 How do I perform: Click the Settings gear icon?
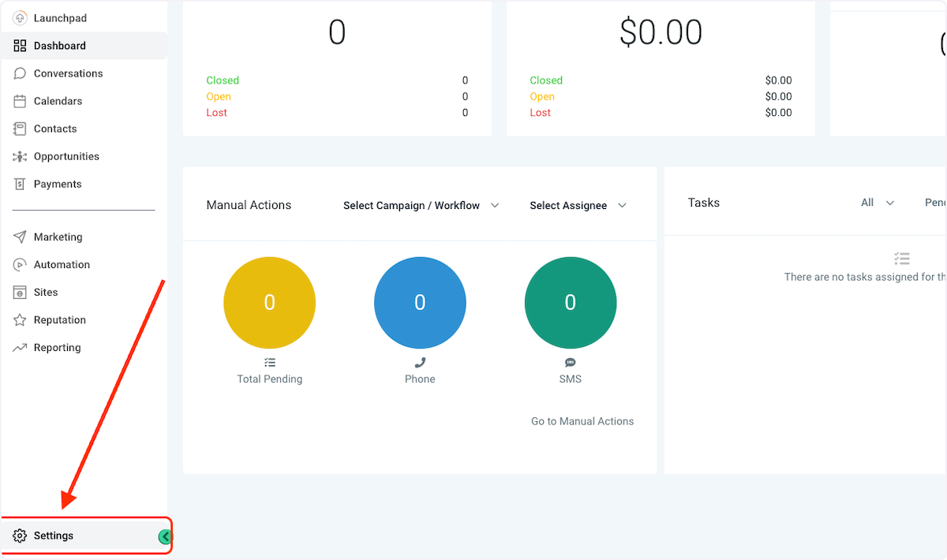tap(20, 536)
